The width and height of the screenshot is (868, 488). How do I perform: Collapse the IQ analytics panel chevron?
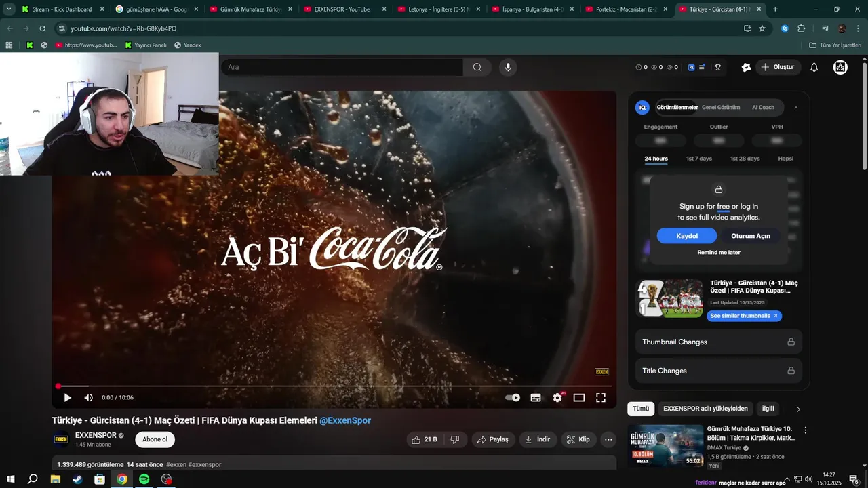pos(796,107)
